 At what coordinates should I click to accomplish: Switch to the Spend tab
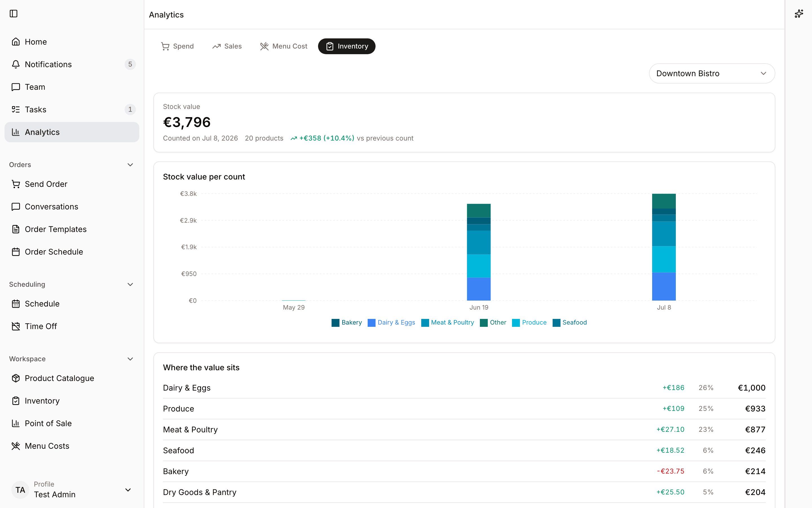(177, 46)
